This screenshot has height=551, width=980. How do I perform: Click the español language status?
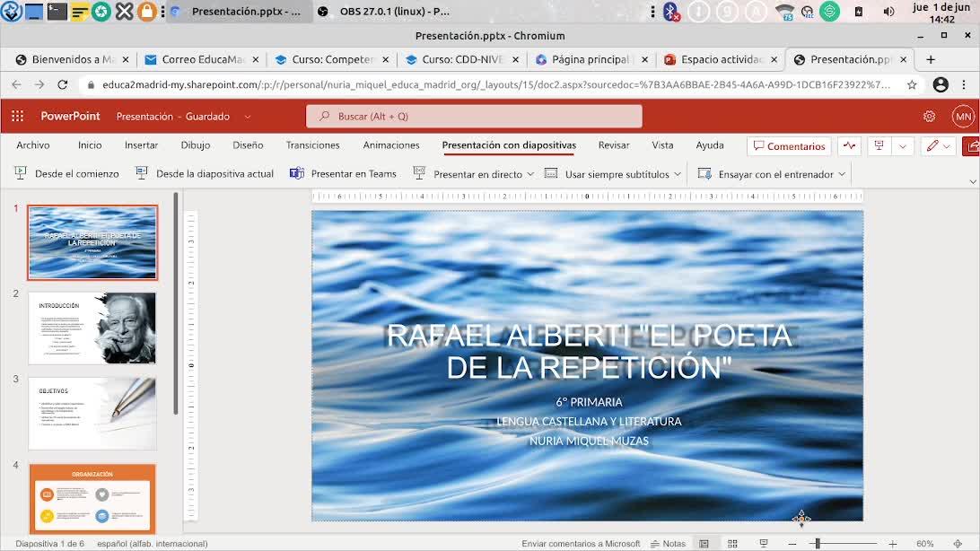point(152,544)
